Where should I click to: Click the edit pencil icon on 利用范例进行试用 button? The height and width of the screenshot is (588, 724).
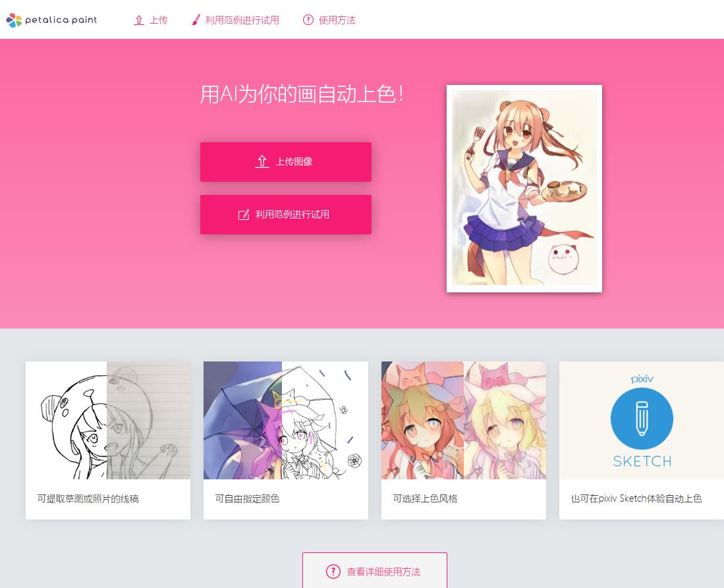pyautogui.click(x=243, y=215)
